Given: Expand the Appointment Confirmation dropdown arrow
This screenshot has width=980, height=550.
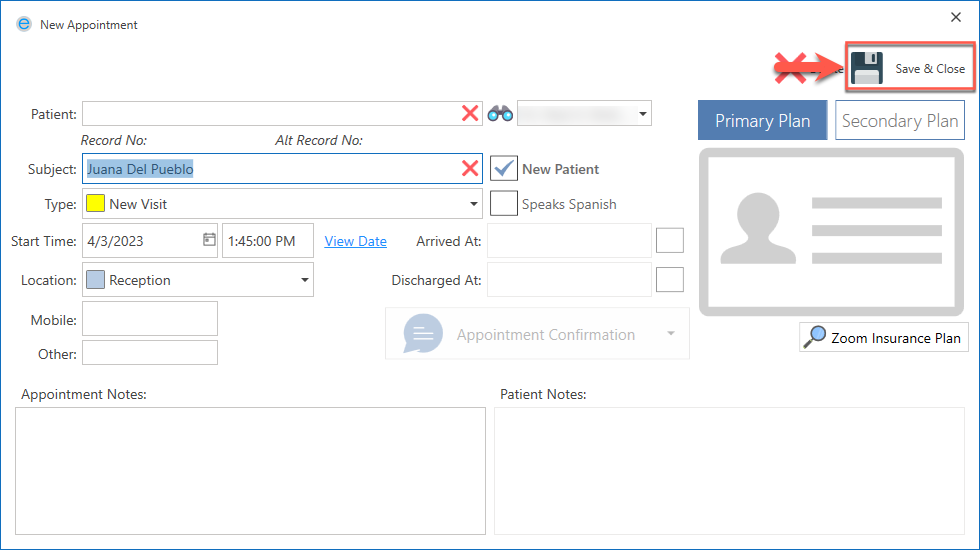Looking at the screenshot, I should [x=671, y=334].
